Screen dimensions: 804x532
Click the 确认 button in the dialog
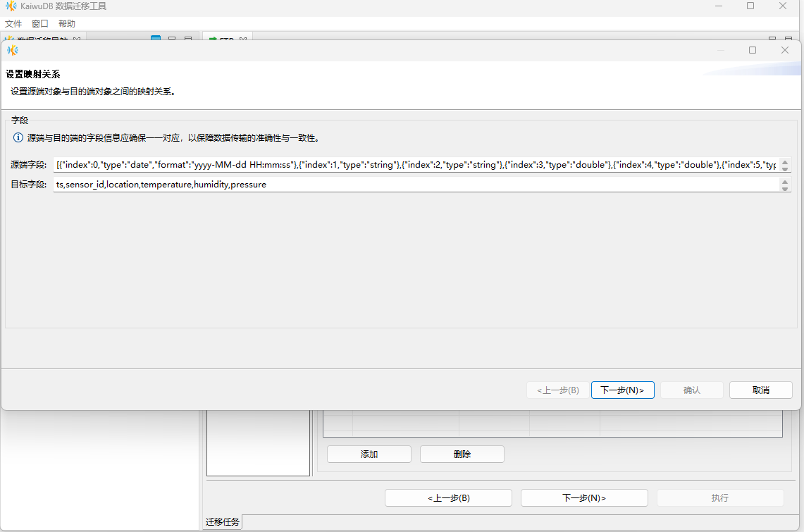pos(691,390)
